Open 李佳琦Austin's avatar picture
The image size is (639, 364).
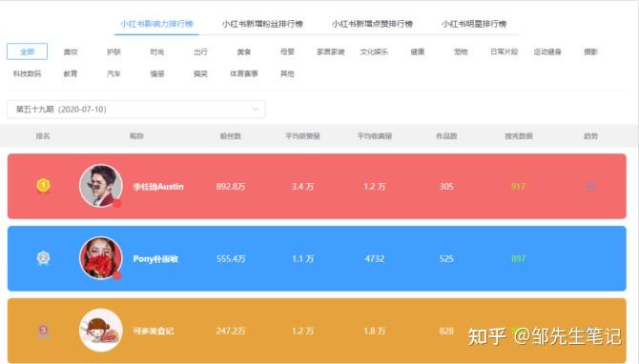click(101, 186)
